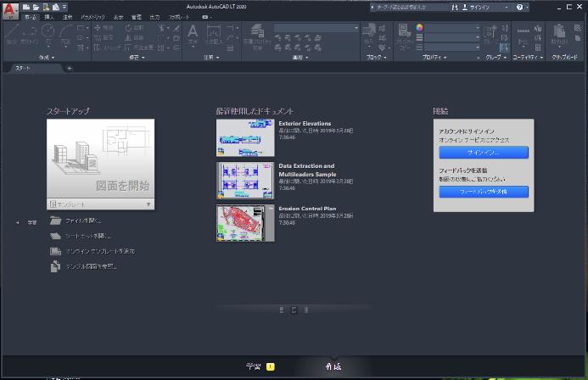
Task: Open Layer Properties manager icon
Action: click(257, 36)
